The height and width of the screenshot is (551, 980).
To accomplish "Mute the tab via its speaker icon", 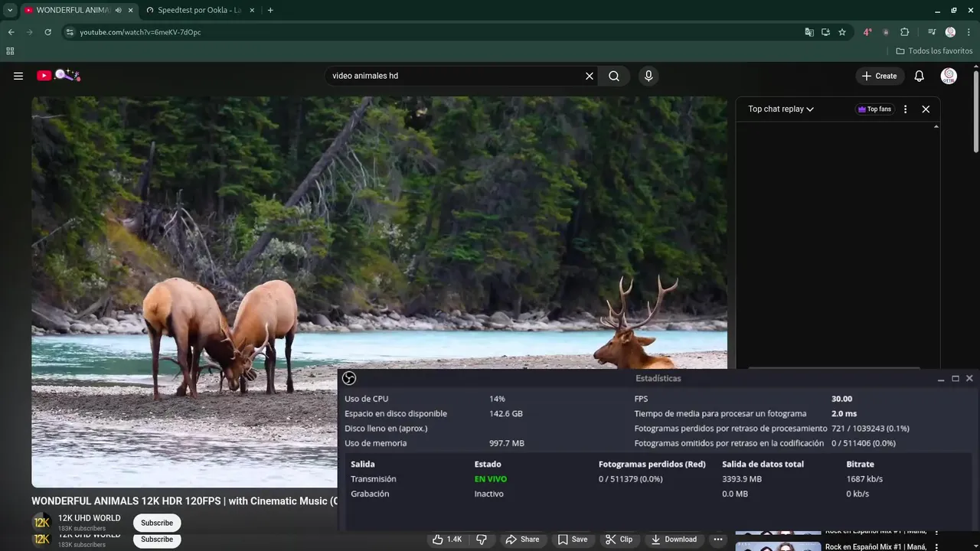I will (118, 10).
